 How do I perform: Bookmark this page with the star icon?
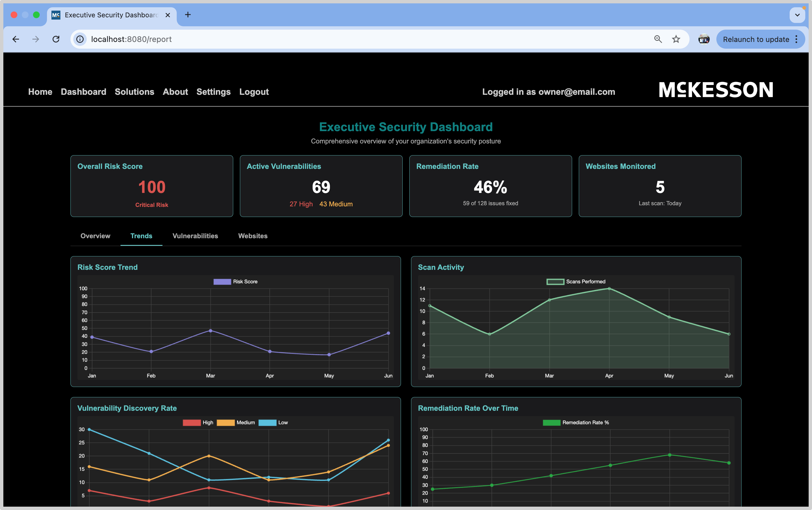coord(676,39)
